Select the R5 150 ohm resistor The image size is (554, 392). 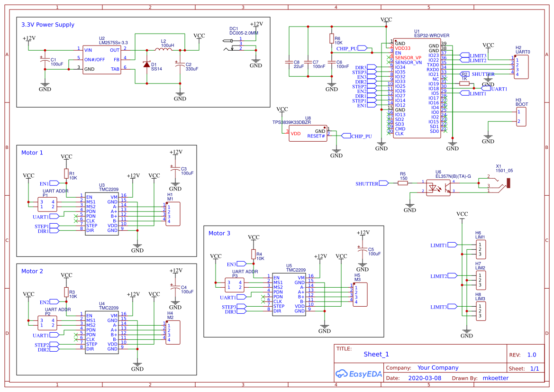[403, 183]
